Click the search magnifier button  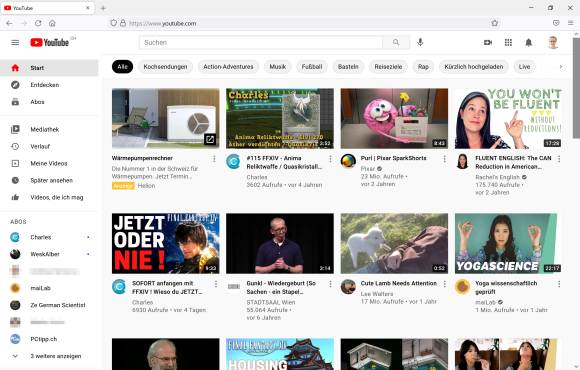[x=396, y=43]
